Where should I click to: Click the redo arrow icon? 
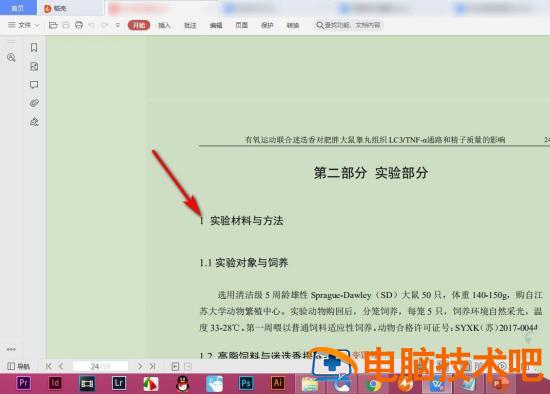click(105, 25)
